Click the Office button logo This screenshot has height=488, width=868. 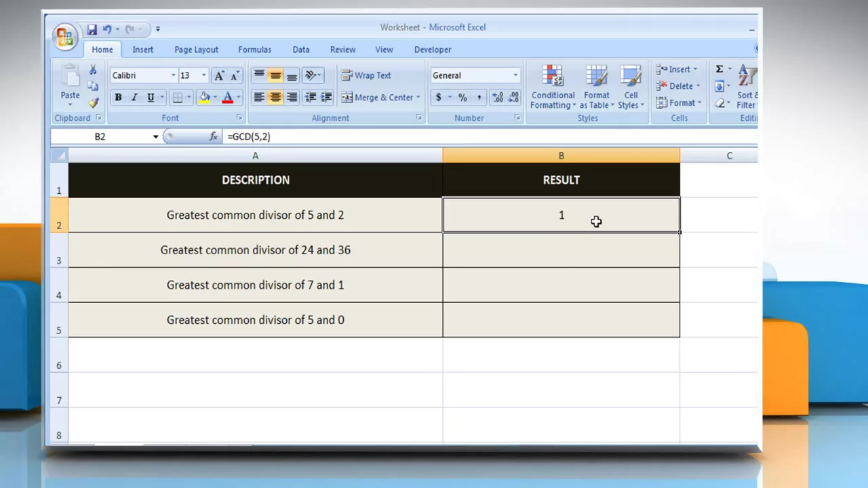66,37
